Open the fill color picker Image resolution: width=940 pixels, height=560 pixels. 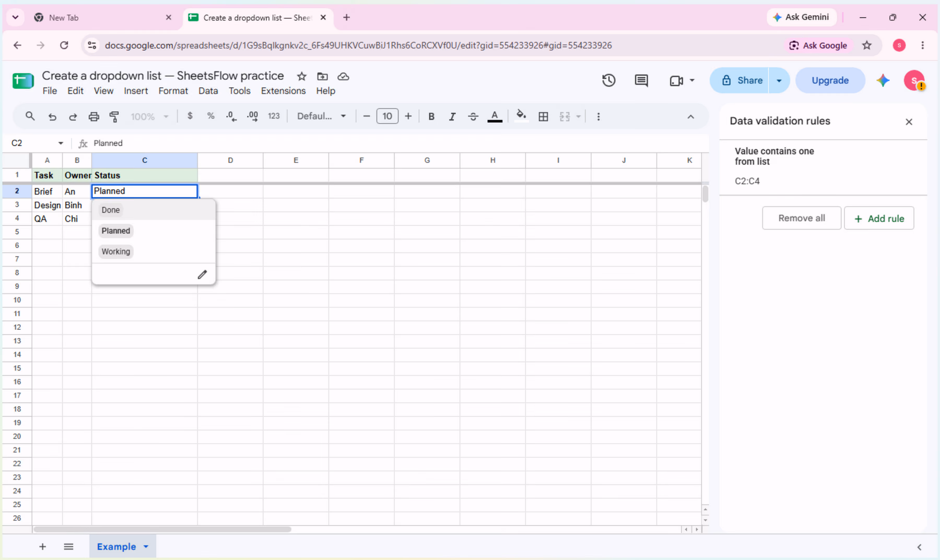pos(521,116)
